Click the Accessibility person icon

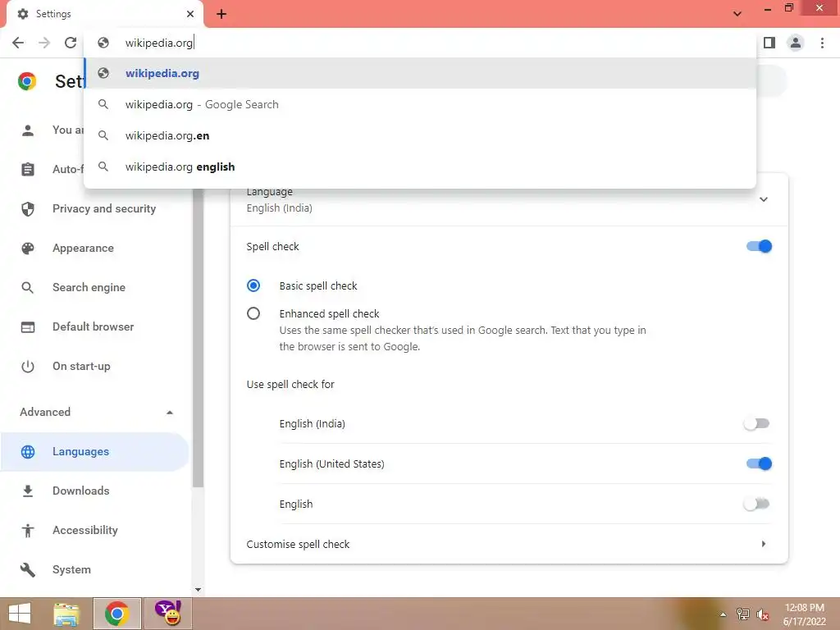[x=28, y=531]
